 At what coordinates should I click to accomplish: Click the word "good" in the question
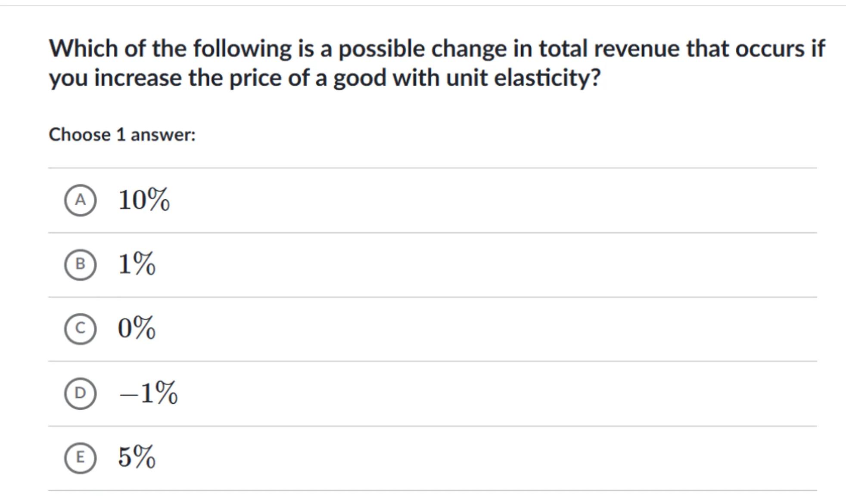click(359, 78)
